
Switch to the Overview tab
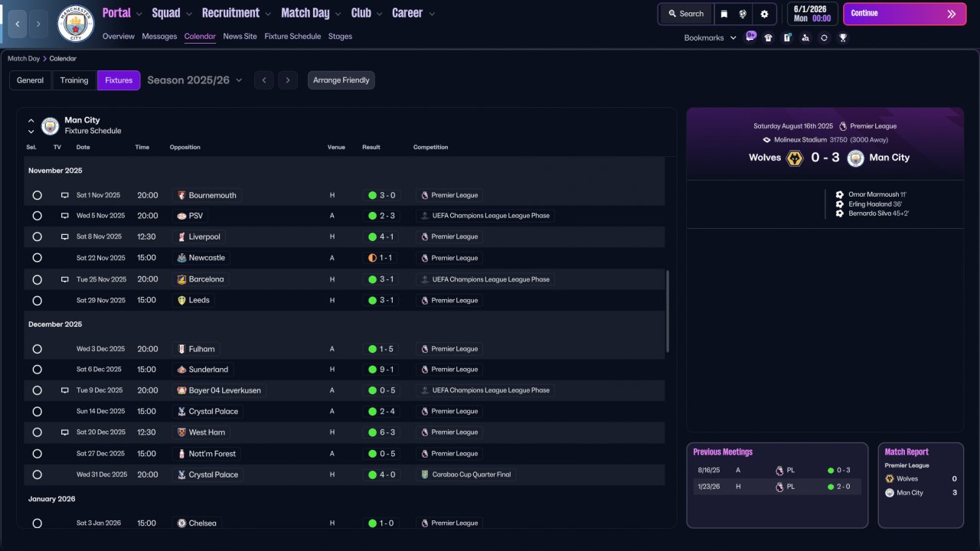pyautogui.click(x=118, y=36)
